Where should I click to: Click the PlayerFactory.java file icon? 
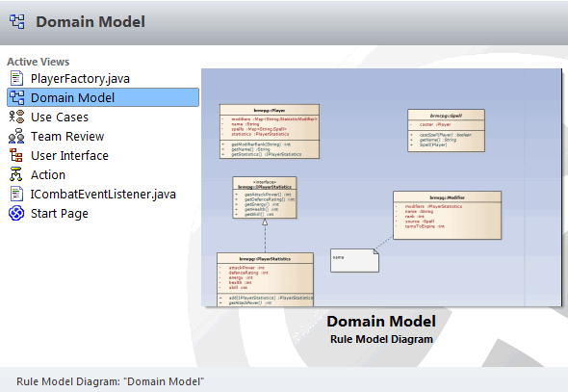16,79
